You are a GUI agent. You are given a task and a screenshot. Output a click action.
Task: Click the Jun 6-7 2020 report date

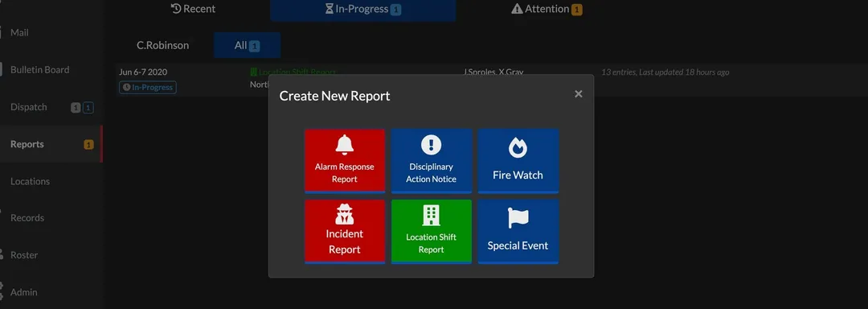[x=143, y=72]
